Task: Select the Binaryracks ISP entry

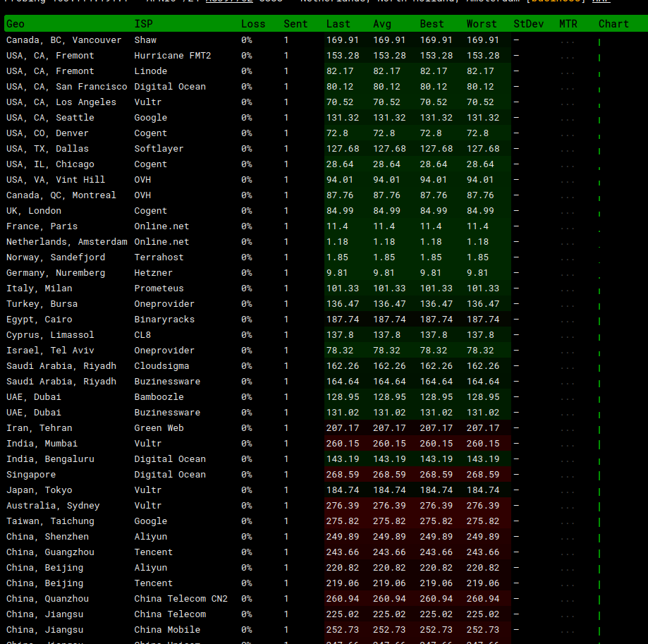Action: (164, 320)
